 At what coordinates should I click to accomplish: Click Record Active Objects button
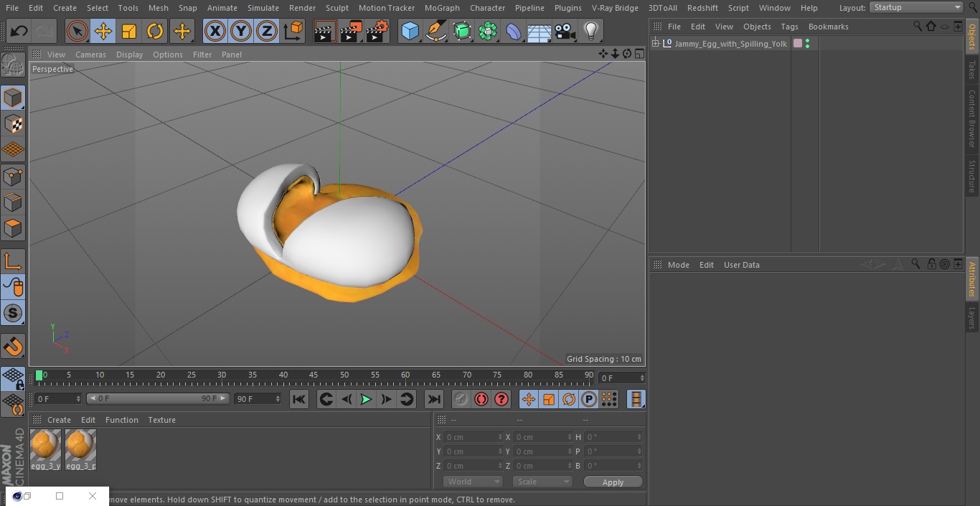(461, 399)
